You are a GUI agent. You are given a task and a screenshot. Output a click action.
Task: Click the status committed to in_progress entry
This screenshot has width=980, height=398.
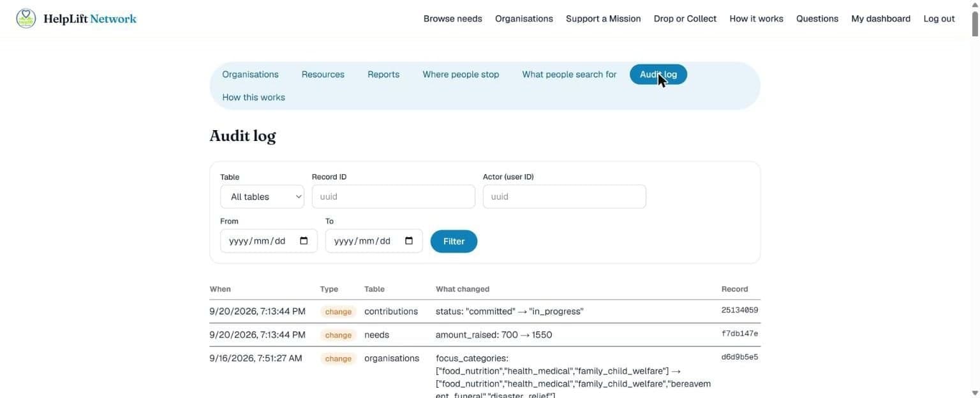point(509,311)
